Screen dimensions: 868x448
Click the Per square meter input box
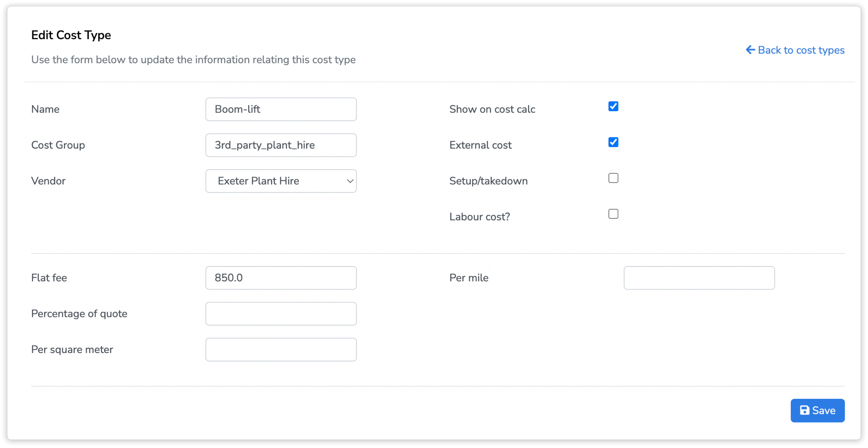click(281, 350)
